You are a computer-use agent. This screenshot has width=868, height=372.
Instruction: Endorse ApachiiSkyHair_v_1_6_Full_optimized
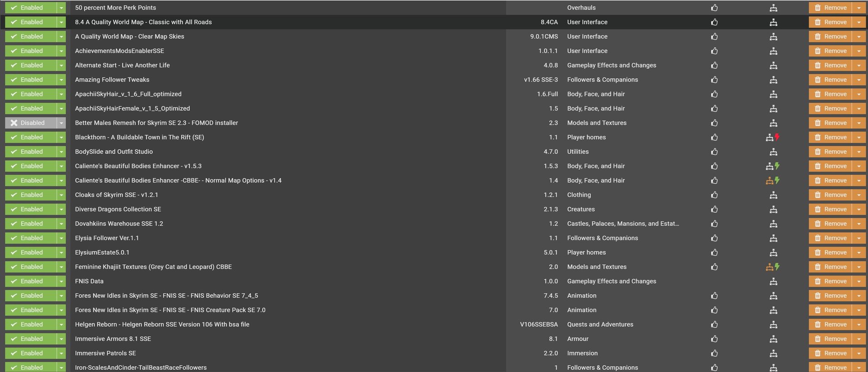714,94
